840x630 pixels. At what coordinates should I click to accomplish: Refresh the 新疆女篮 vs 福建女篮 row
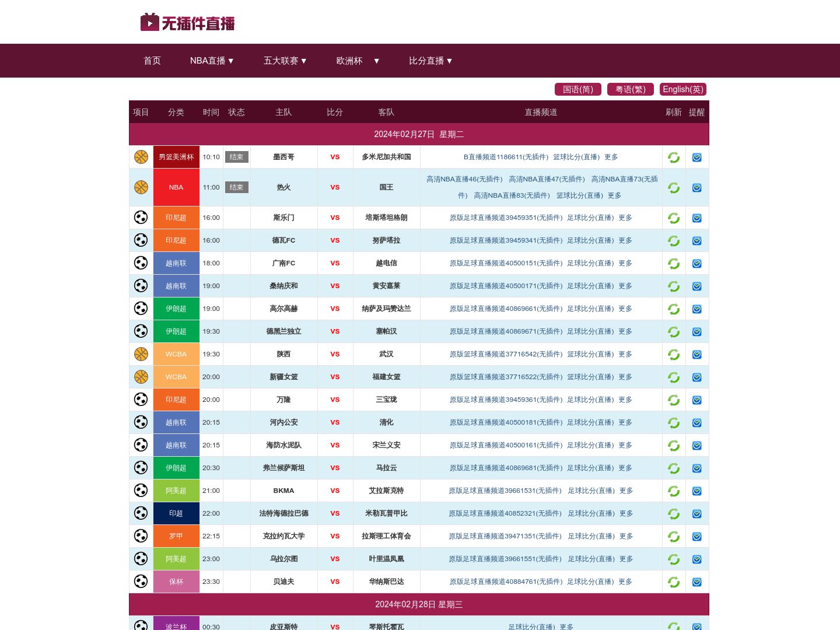(674, 377)
